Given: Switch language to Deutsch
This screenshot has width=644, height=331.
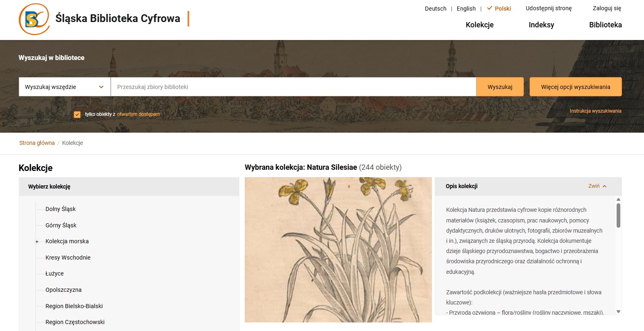Looking at the screenshot, I should (x=436, y=9).
